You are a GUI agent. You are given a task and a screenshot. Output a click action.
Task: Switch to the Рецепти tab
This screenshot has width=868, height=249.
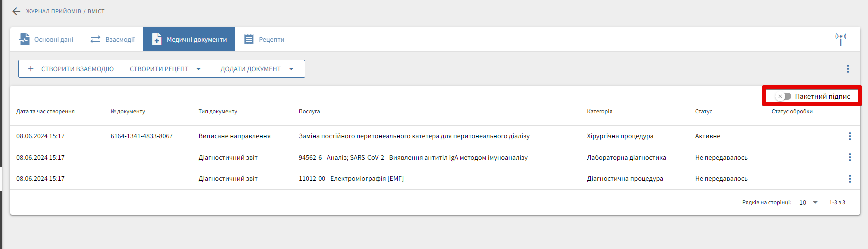[x=264, y=39]
